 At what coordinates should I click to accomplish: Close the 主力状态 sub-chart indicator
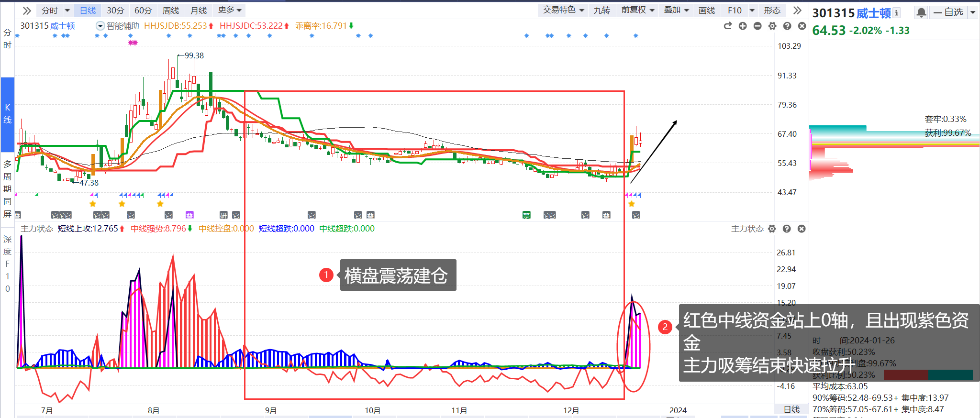tap(802, 229)
